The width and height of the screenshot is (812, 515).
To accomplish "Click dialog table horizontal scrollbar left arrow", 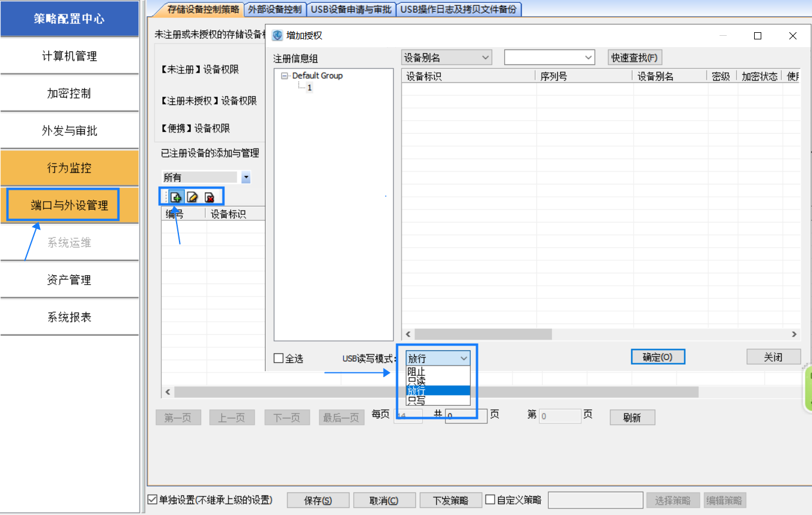I will pyautogui.click(x=409, y=334).
